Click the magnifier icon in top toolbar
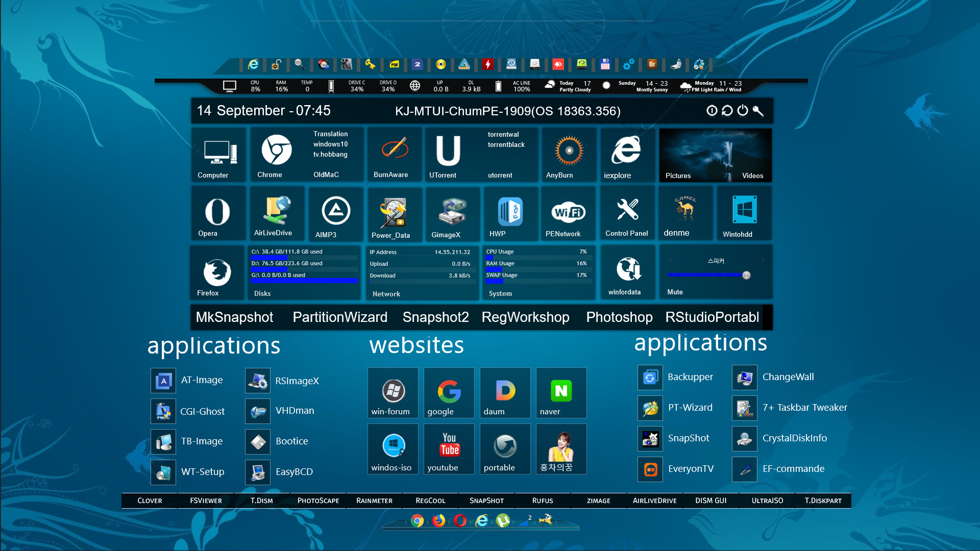The width and height of the screenshot is (980, 551). (x=300, y=64)
